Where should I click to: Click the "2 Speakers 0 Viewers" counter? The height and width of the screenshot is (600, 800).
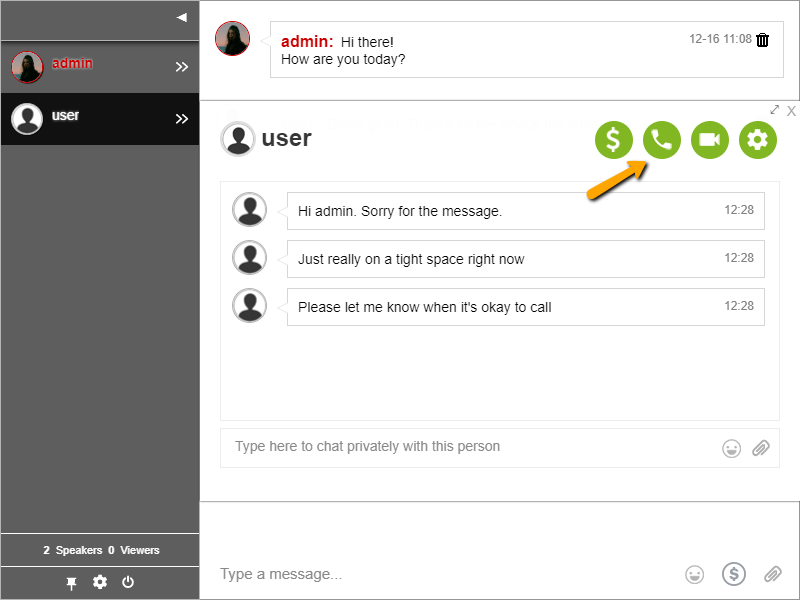coord(99,550)
